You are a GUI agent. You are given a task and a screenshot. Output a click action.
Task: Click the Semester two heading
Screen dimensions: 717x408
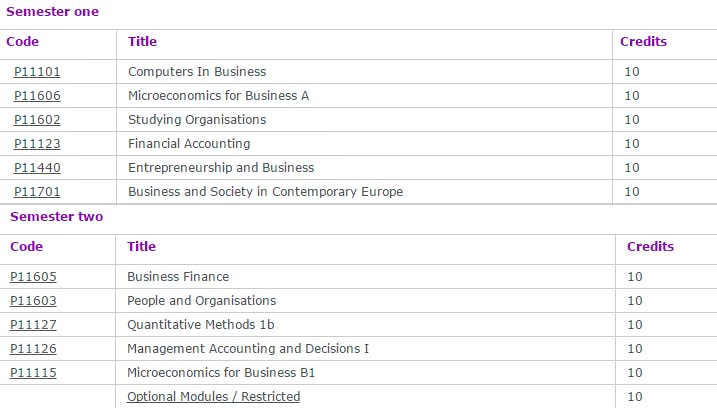click(x=56, y=217)
